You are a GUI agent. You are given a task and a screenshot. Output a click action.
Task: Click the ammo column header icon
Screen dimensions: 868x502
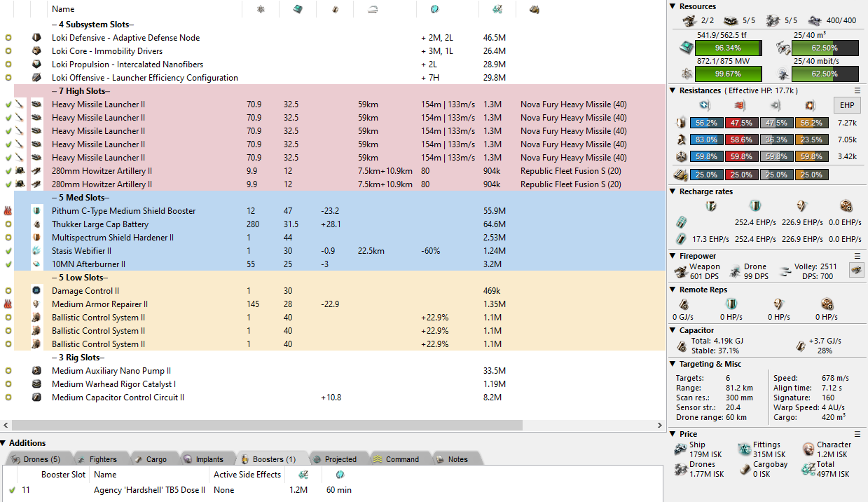point(535,9)
